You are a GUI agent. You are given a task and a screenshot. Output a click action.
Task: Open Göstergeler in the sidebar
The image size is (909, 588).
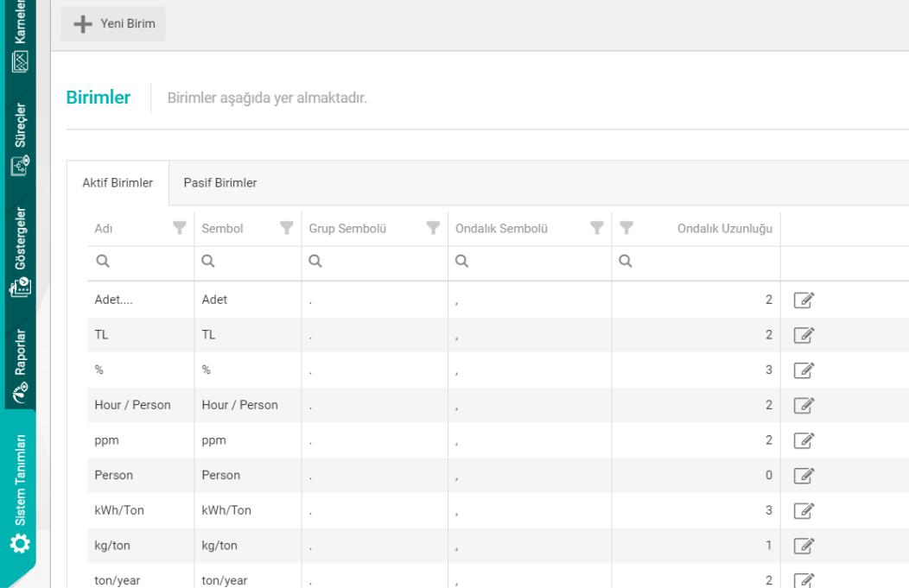point(18,251)
